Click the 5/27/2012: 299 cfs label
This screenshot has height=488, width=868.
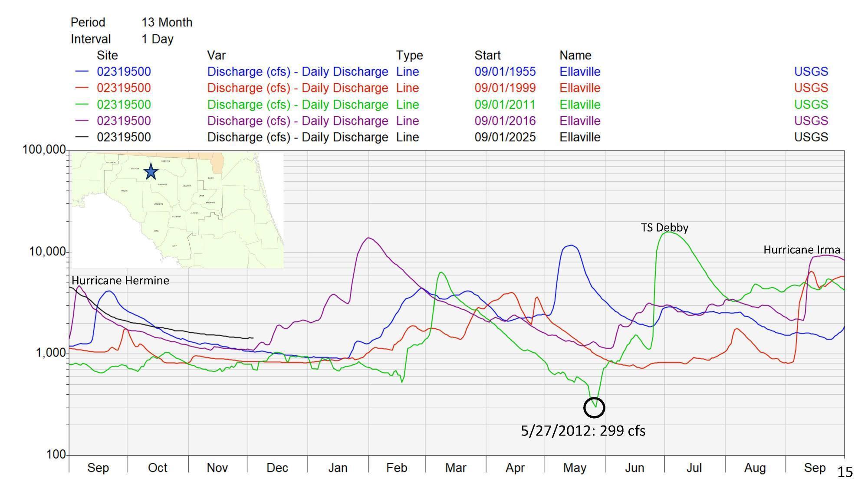click(x=583, y=431)
